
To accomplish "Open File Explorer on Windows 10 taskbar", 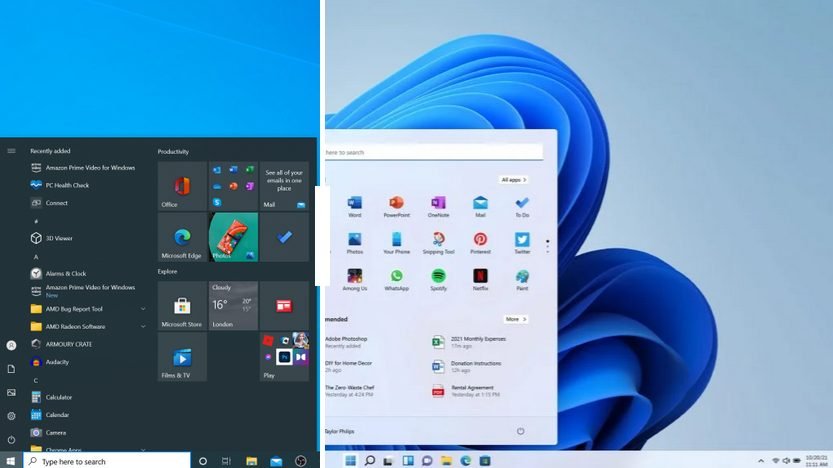I will click(x=252, y=461).
